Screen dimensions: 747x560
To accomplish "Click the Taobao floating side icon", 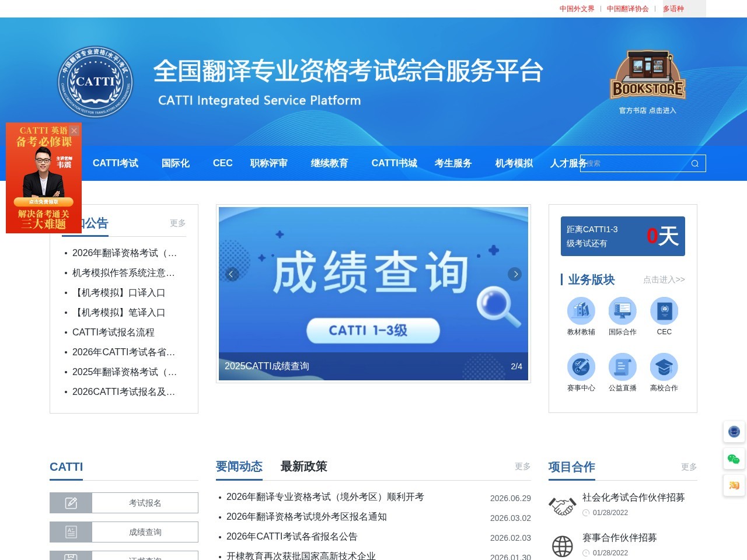I will pos(734,485).
